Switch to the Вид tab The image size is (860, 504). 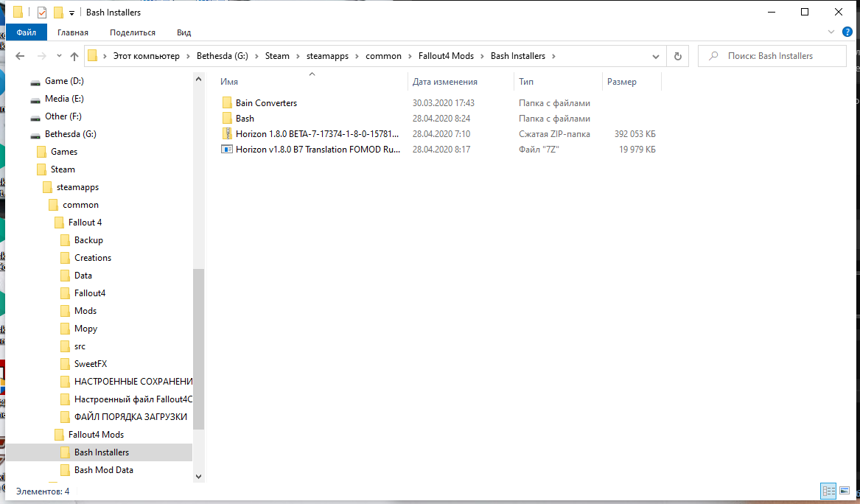point(184,32)
